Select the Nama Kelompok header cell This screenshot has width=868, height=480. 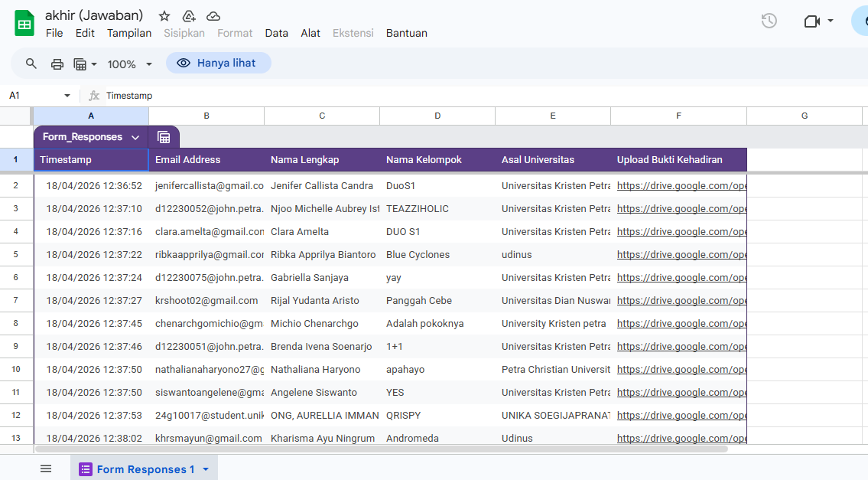point(437,160)
